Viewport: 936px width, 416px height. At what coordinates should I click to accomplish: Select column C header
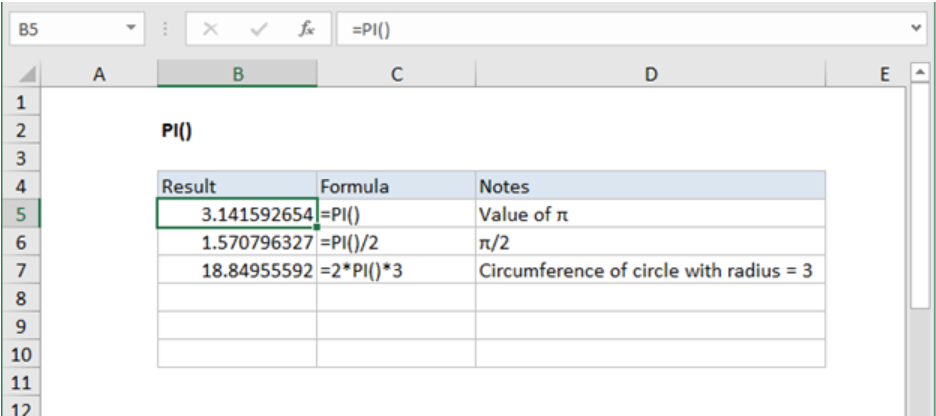click(396, 73)
